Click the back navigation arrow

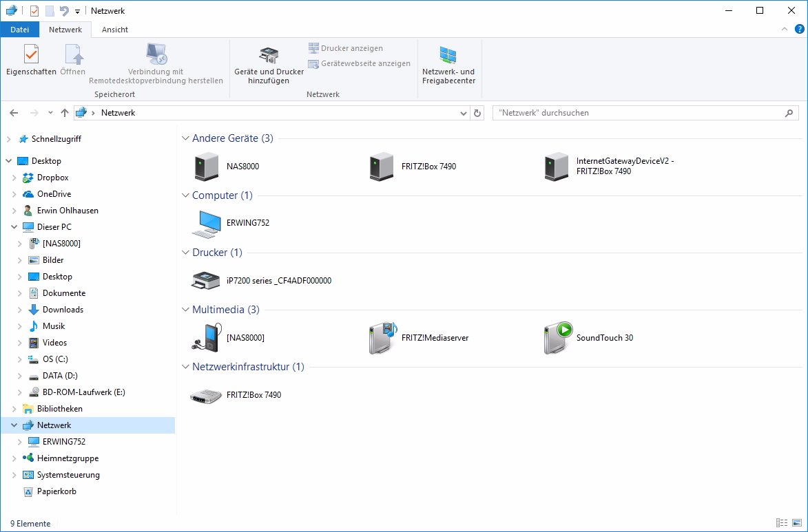pyautogui.click(x=14, y=114)
